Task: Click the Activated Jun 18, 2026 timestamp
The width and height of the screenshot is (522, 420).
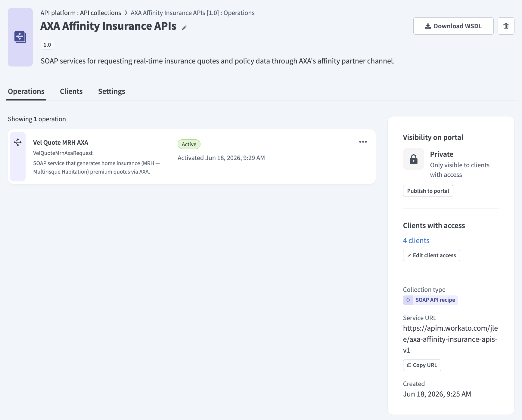Action: 221,158
